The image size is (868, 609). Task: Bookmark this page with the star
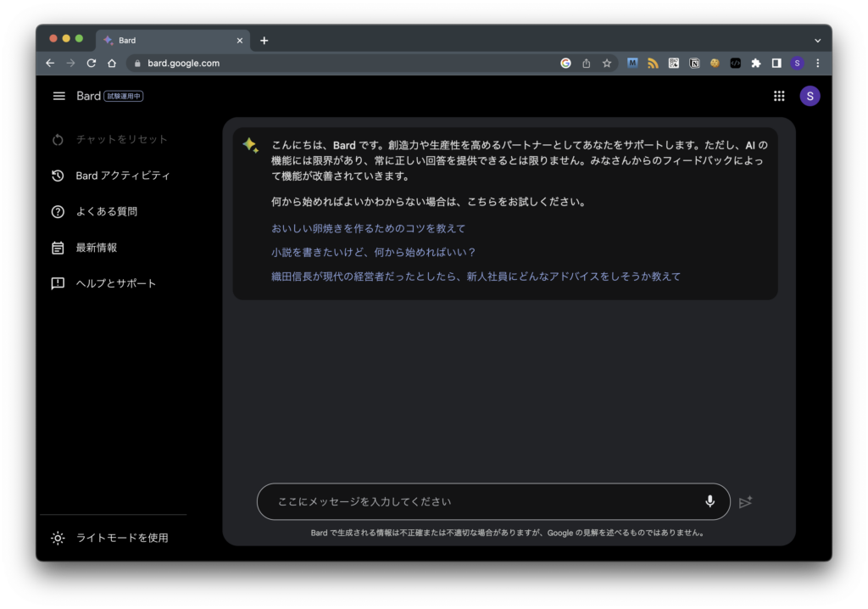(x=607, y=63)
